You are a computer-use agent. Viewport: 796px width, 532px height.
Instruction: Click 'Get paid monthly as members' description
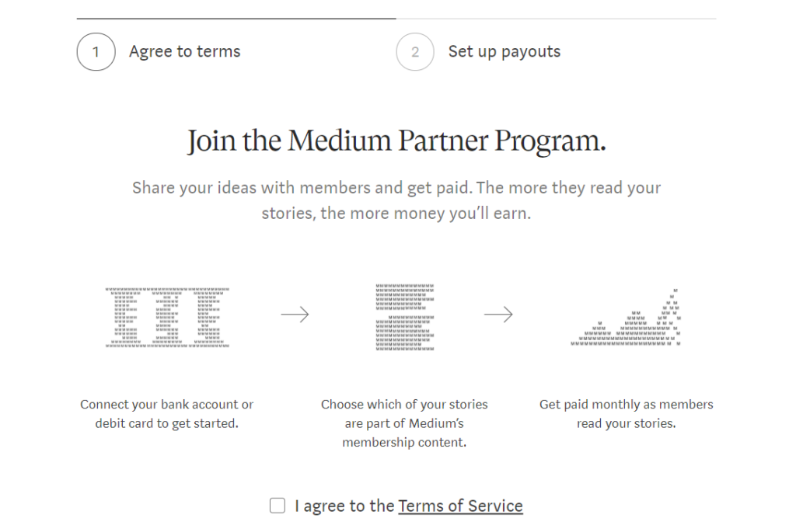click(x=626, y=414)
